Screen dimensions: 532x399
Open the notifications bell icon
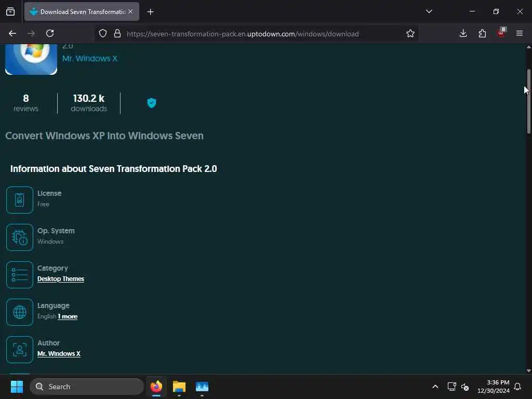517,387
